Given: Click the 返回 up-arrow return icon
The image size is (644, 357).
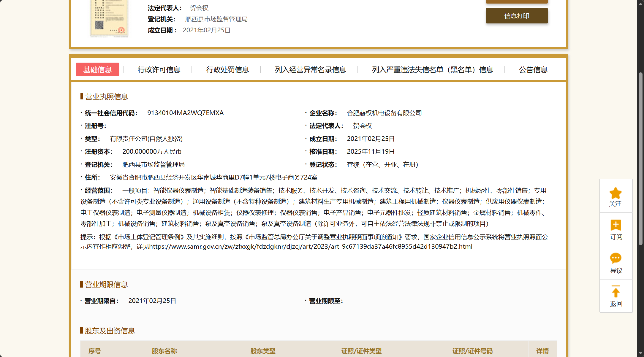Looking at the screenshot, I should tap(615, 292).
